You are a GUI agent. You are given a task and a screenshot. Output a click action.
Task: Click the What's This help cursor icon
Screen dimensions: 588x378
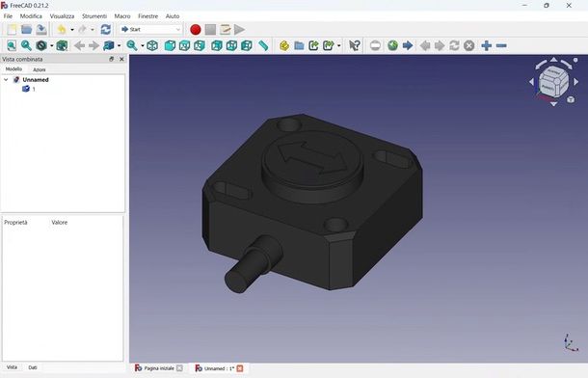pos(355,45)
